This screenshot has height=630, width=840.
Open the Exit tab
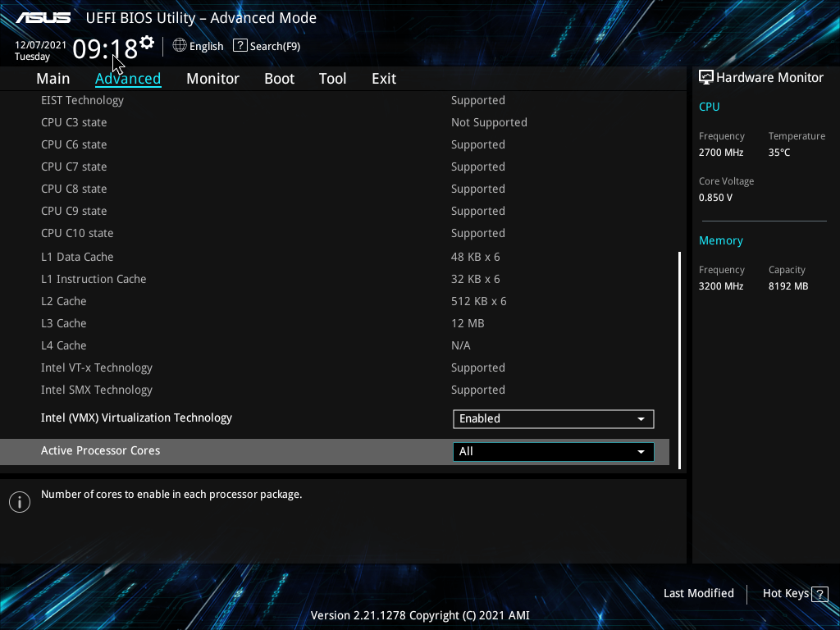pyautogui.click(x=384, y=78)
